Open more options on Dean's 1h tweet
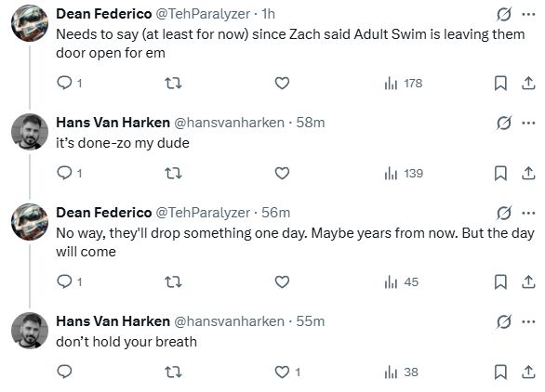 (528, 14)
